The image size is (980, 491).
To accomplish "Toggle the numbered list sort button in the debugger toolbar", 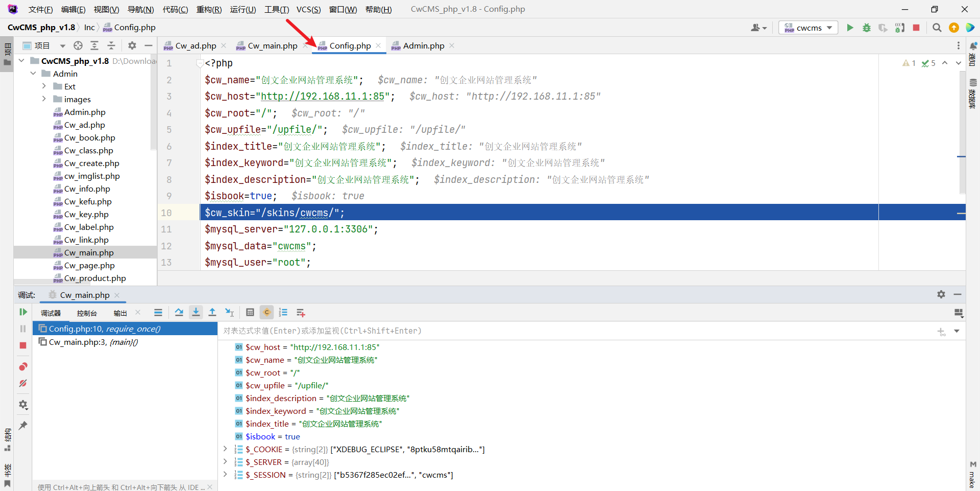I will click(x=283, y=313).
